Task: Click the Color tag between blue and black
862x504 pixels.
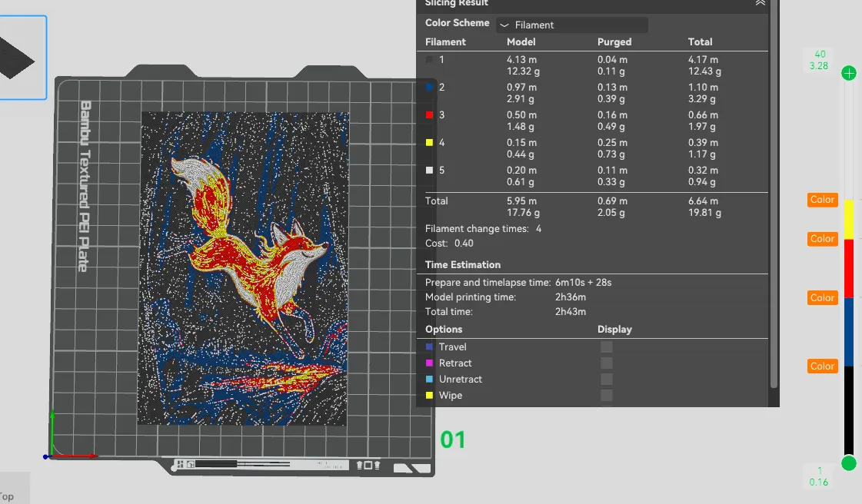Action: (823, 366)
